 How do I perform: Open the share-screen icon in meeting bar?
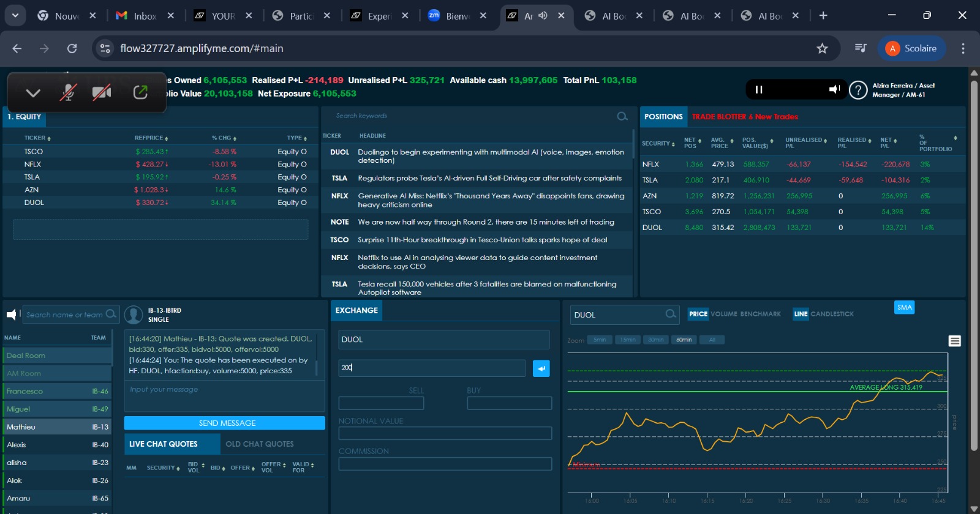coord(140,92)
